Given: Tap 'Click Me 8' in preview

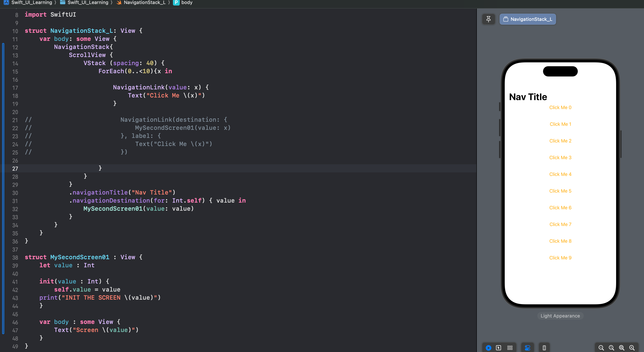Looking at the screenshot, I should coord(560,241).
